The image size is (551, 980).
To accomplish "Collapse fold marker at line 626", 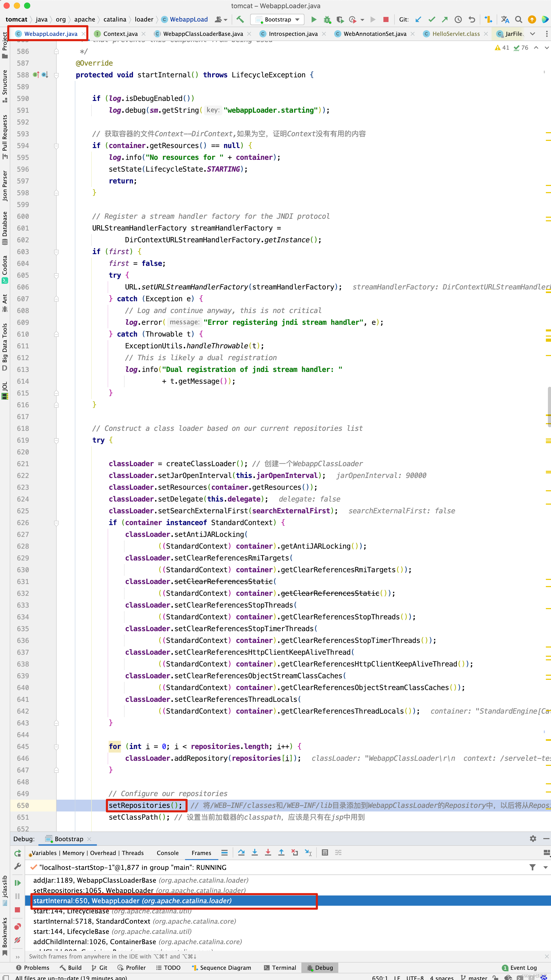I will [56, 523].
